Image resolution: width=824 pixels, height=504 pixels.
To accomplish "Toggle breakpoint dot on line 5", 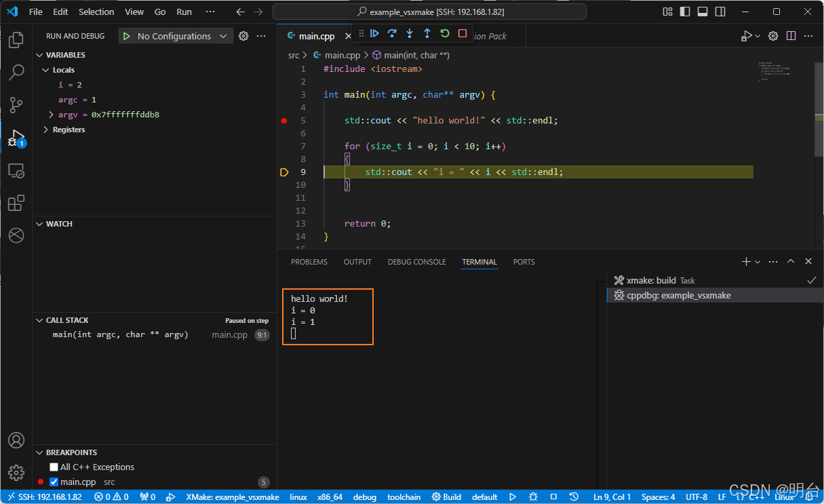I will point(284,121).
